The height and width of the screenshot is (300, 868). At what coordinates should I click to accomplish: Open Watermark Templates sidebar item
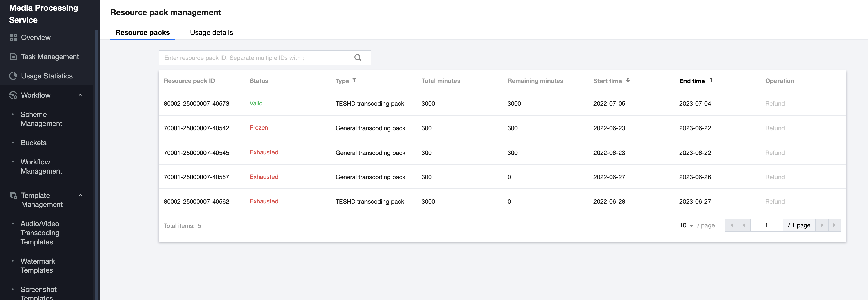click(x=37, y=266)
